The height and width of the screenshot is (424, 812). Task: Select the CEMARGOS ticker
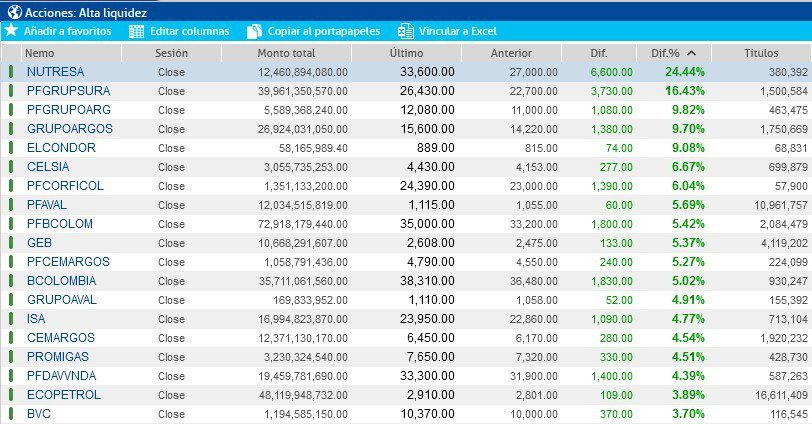tap(61, 338)
